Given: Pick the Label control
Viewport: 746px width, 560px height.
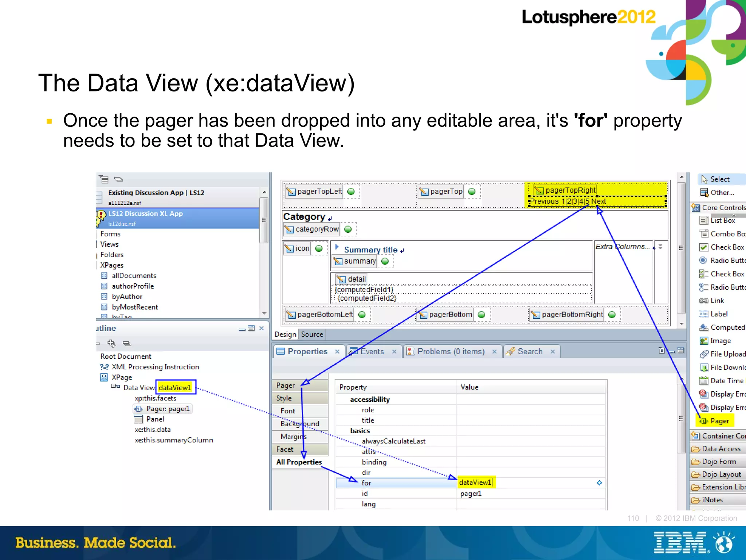Looking at the screenshot, I should pos(713,314).
